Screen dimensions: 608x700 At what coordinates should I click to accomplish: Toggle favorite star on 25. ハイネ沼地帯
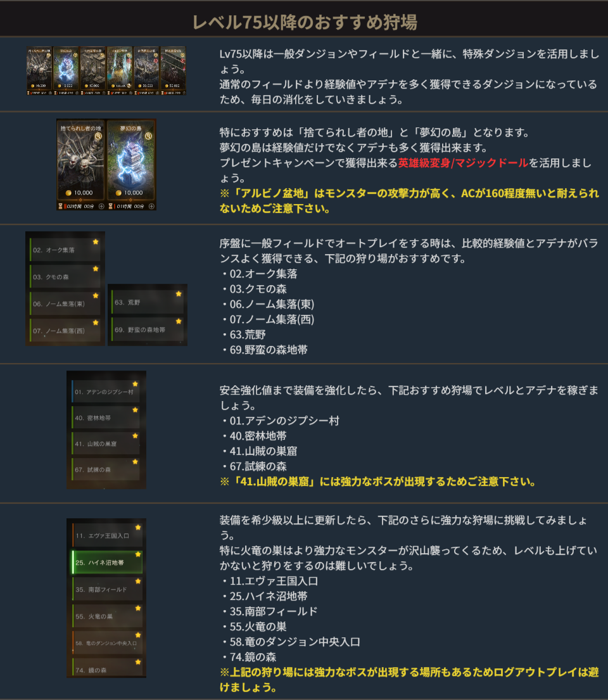(x=138, y=554)
